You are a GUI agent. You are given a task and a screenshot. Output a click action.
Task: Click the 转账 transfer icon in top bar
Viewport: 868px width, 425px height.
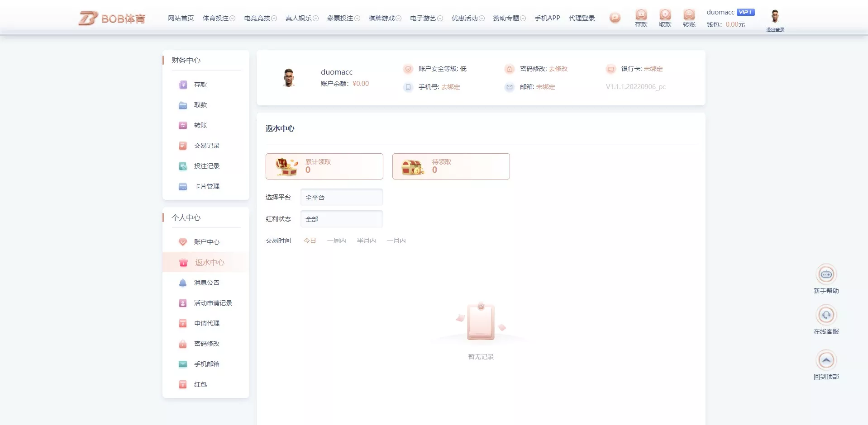pos(689,15)
